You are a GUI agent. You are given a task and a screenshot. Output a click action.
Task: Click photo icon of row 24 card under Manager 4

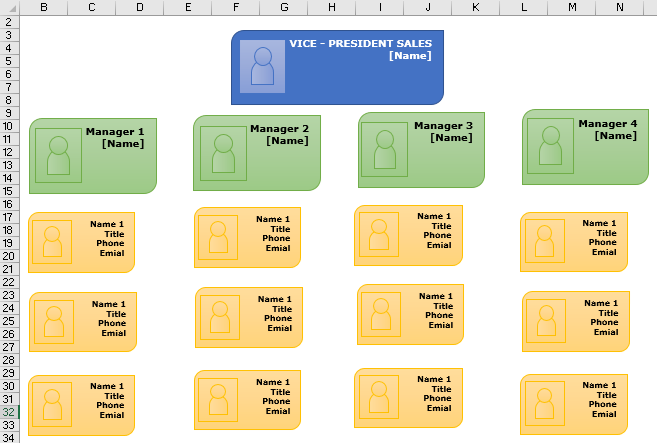[x=546, y=321]
